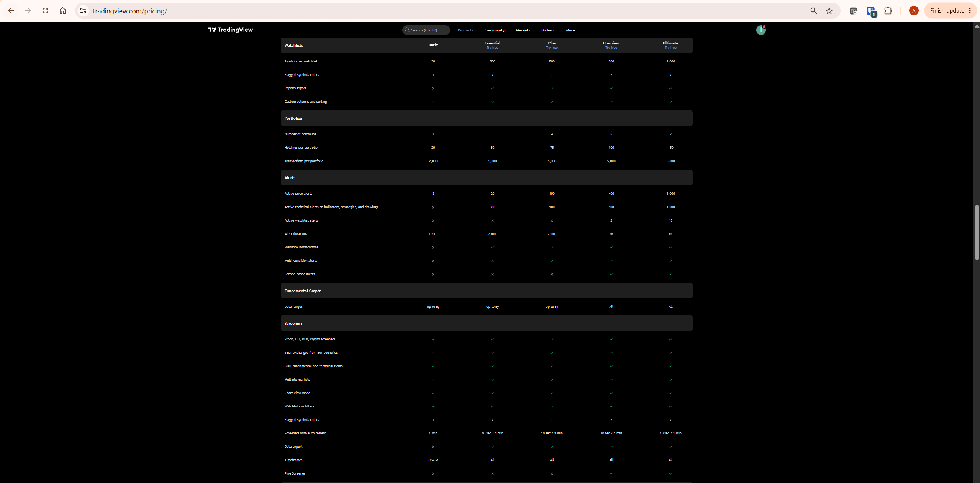Image resolution: width=980 pixels, height=483 pixels.
Task: Click Screeners with auto refresh label
Action: pos(305,433)
